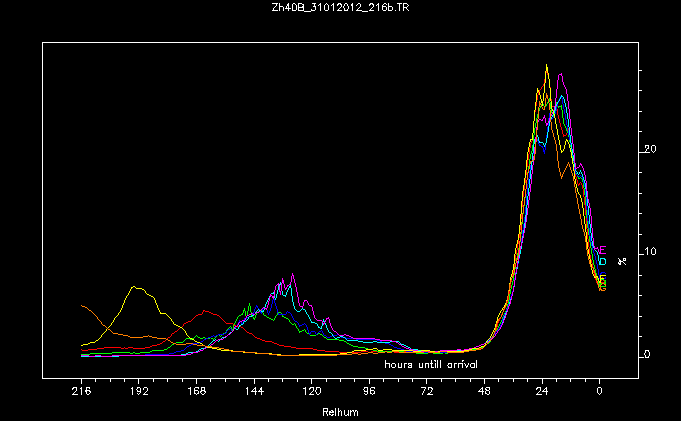Click the magenta E curve label
The height and width of the screenshot is (421, 681).
pos(601,250)
